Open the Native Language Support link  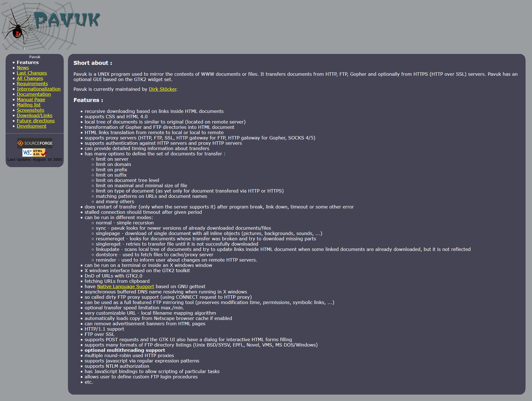tap(125, 286)
